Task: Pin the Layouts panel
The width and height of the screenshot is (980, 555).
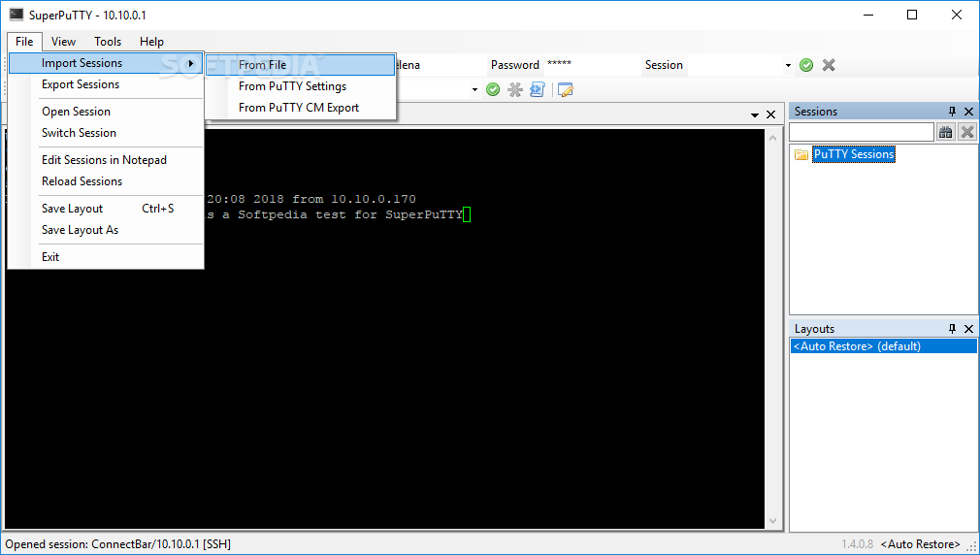Action: (x=952, y=329)
